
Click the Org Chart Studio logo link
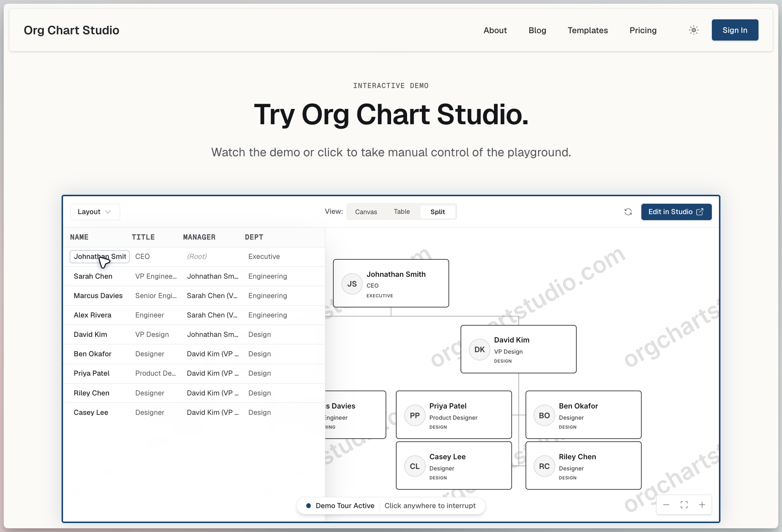click(72, 30)
